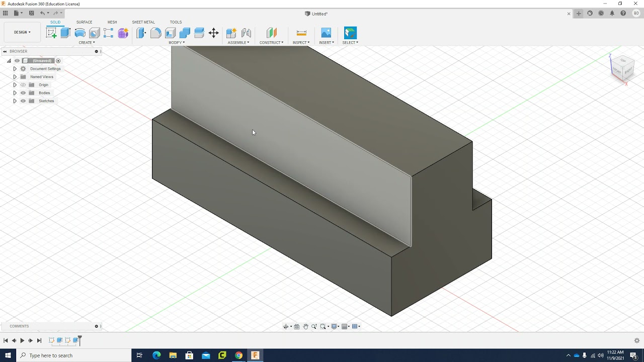Open the Grid and Snaps dropdown
The height and width of the screenshot is (362, 644).
346,326
